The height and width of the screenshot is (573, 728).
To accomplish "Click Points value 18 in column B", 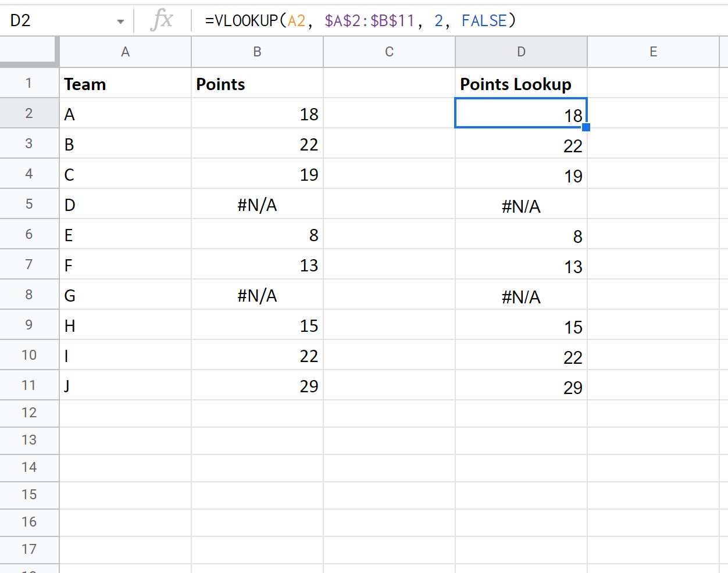I will pyautogui.click(x=257, y=113).
